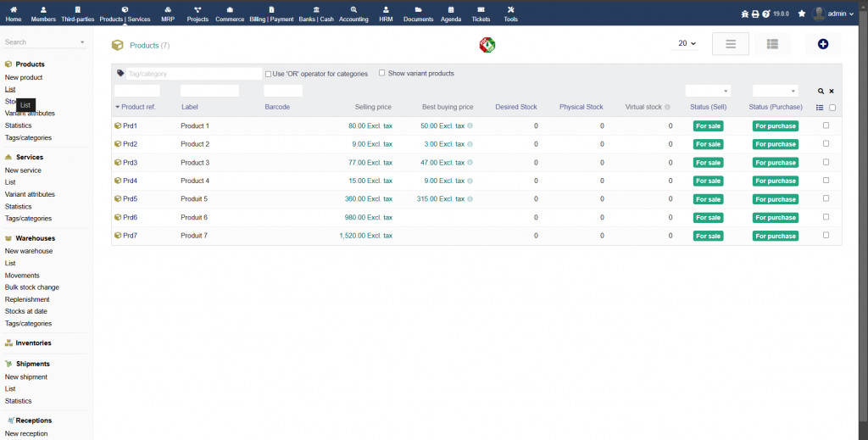This screenshot has width=868, height=440.
Task: Clear filters with the X icon
Action: pyautogui.click(x=832, y=91)
